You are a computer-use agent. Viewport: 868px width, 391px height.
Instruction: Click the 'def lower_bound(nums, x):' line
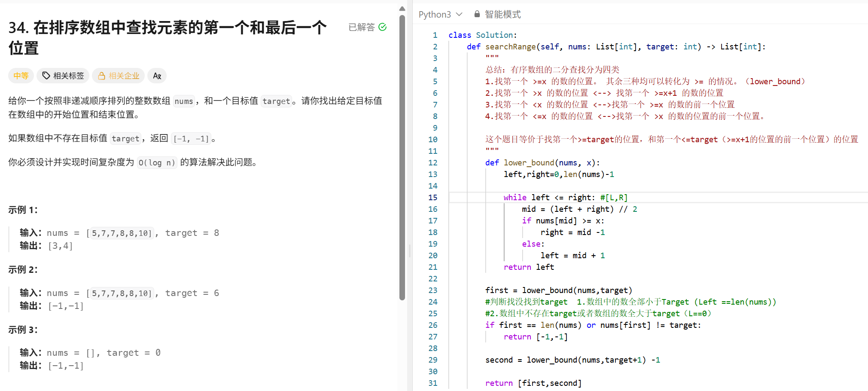point(542,163)
